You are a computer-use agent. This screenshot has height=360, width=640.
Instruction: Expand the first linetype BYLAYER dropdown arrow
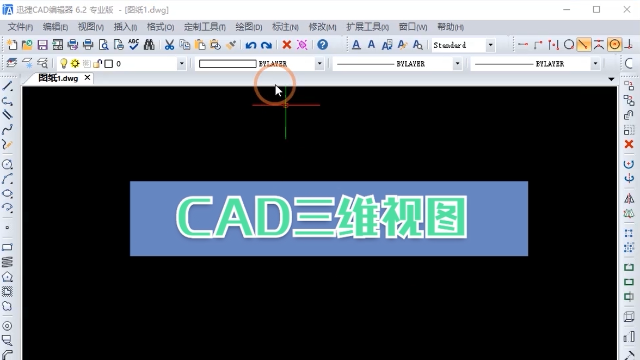[458, 64]
